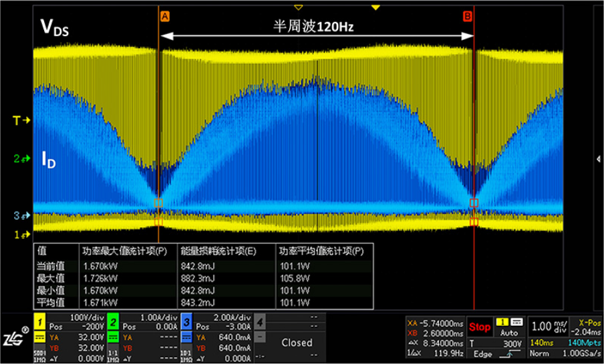The width and height of the screenshot is (604, 364).
Task: Click the blue channel 3 button
Action: click(186, 323)
